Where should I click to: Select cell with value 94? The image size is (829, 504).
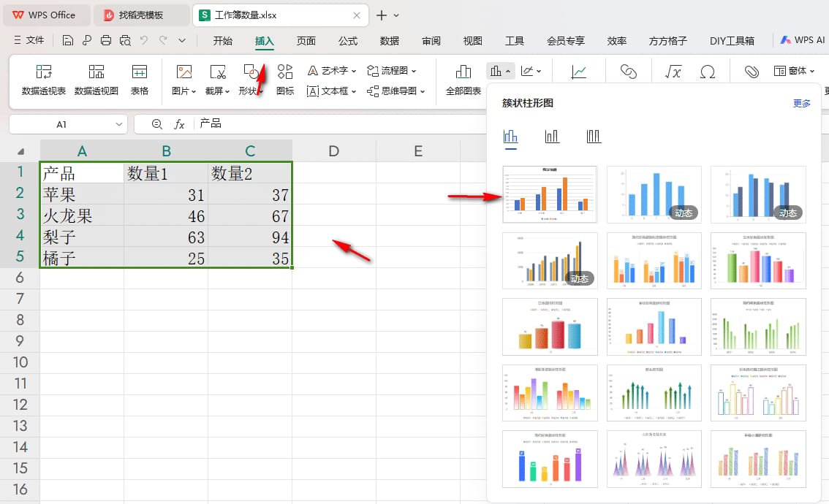point(249,237)
